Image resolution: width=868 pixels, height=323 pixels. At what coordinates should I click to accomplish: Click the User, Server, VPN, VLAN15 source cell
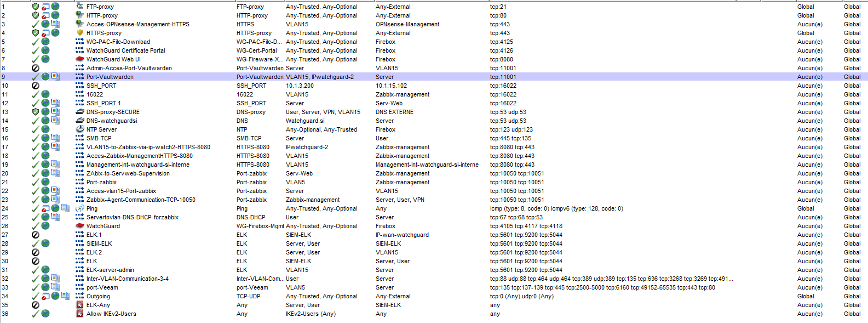coord(323,112)
